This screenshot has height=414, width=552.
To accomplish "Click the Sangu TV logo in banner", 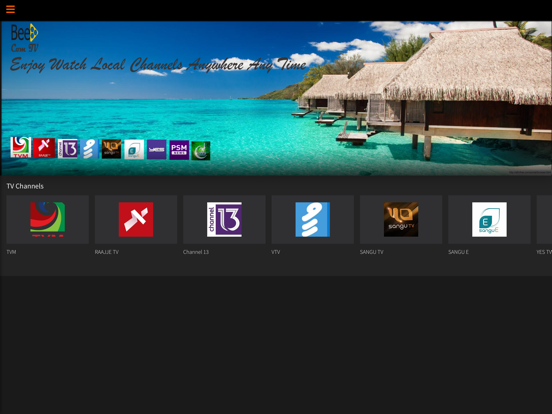I will point(111,149).
